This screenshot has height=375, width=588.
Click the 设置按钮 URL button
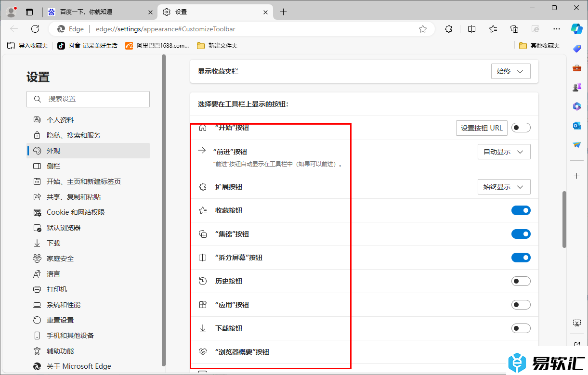482,128
